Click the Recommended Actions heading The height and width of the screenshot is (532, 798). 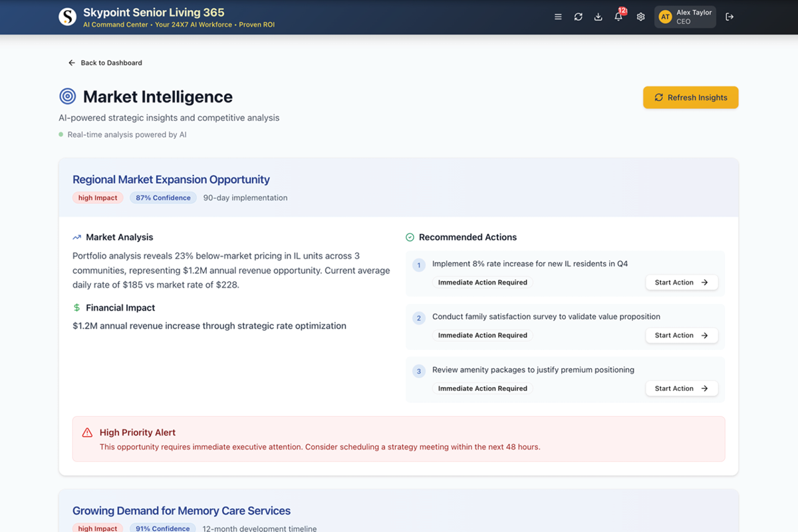tap(467, 237)
